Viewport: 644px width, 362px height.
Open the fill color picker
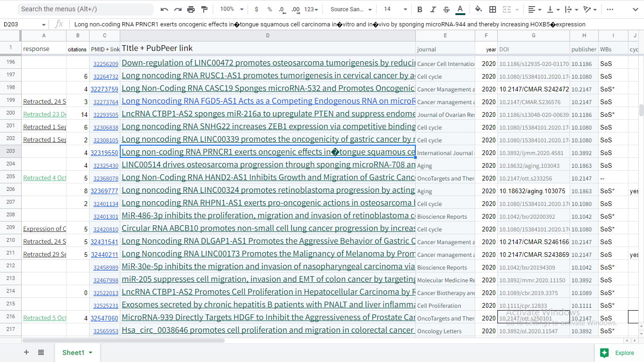click(x=479, y=9)
